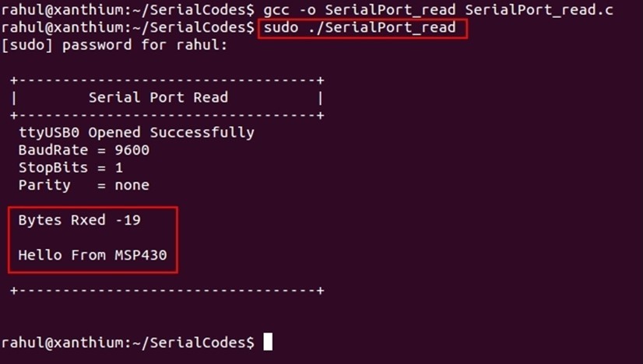Click the terminal cursor block at bottom prompt

point(268,342)
